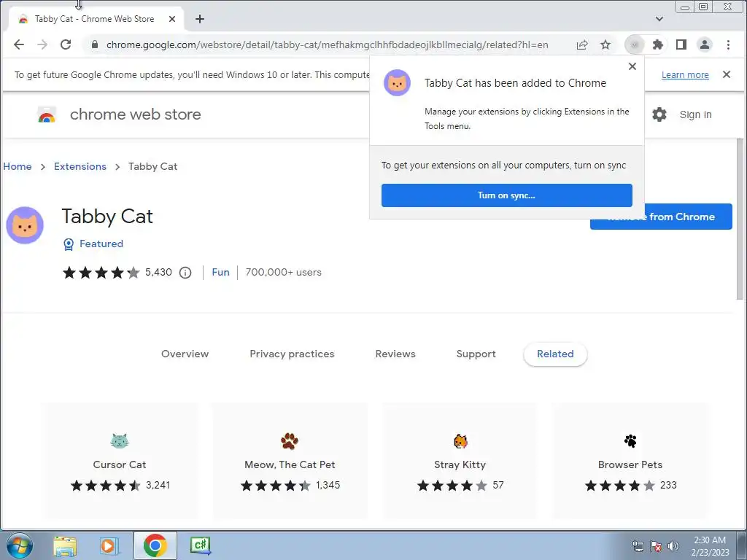Click the Tabby Cat five-star rating
This screenshot has height=560, width=747.
click(x=101, y=273)
